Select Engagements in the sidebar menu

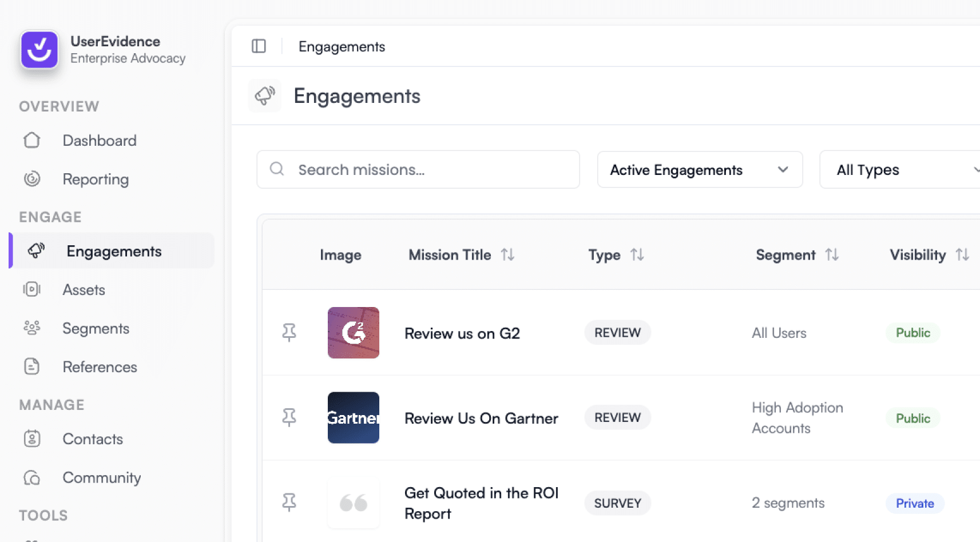click(114, 251)
